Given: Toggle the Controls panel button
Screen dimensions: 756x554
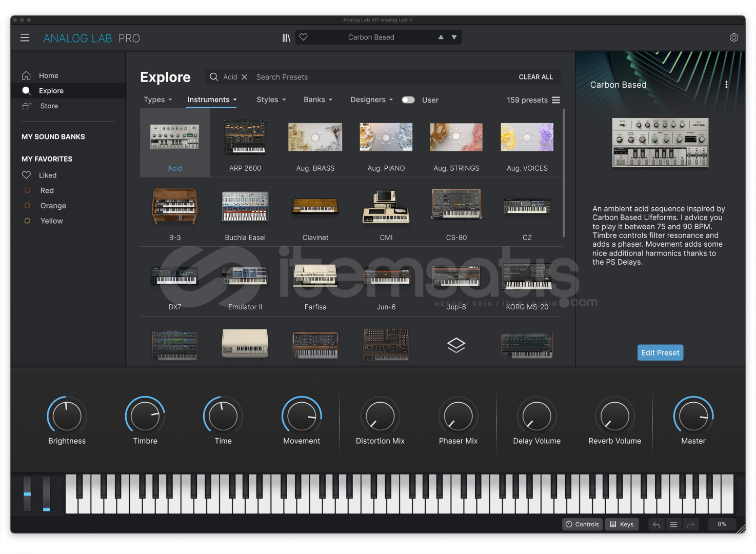Looking at the screenshot, I should [582, 524].
